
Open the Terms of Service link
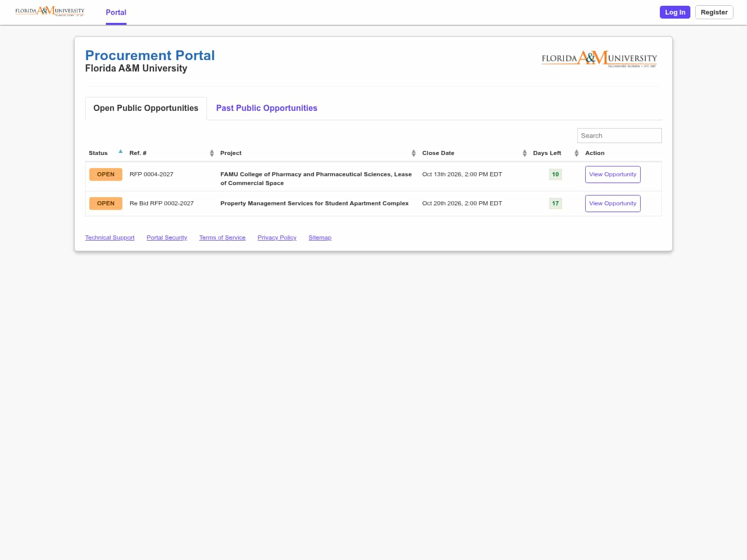[x=223, y=238]
